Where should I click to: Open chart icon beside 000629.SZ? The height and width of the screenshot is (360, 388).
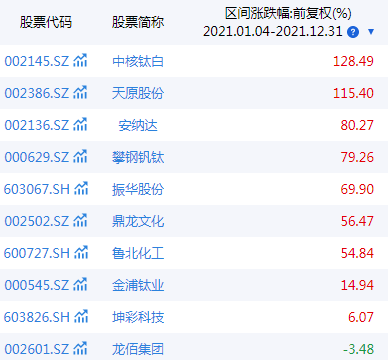tap(80, 157)
